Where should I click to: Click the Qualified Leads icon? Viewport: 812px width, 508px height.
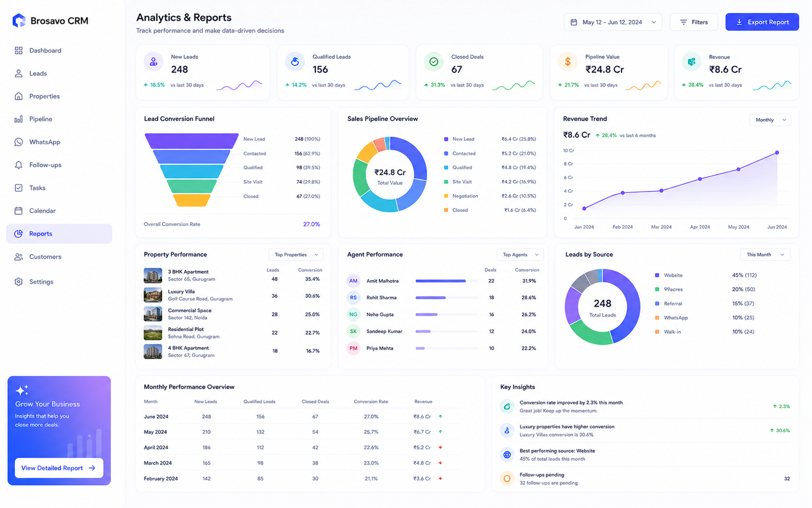pyautogui.click(x=295, y=62)
